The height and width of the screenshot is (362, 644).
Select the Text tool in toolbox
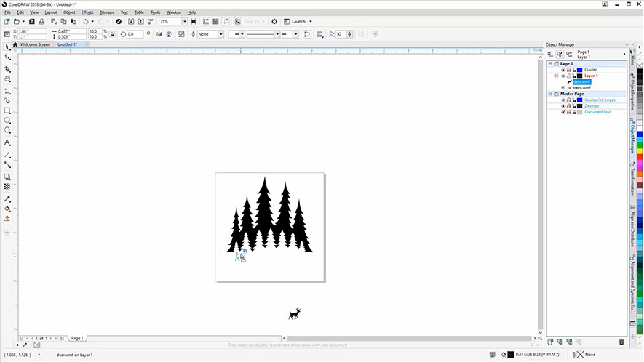(x=7, y=142)
